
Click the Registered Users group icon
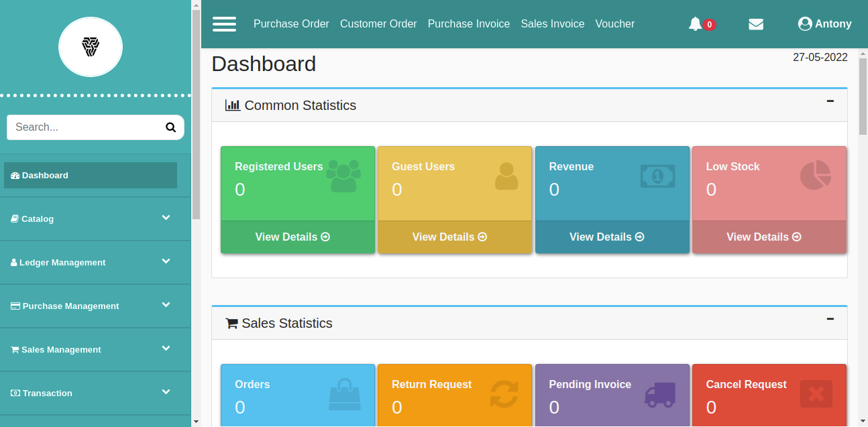tap(343, 176)
